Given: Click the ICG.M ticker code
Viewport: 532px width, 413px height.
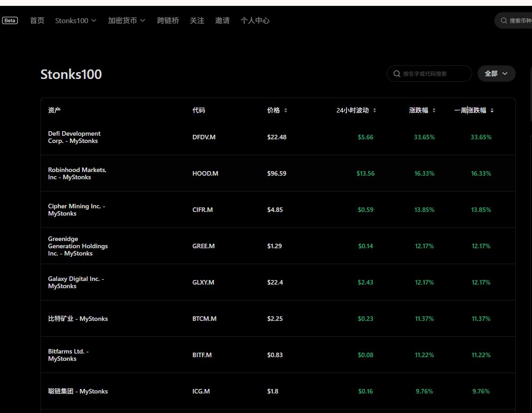Looking at the screenshot, I should pyautogui.click(x=201, y=391).
